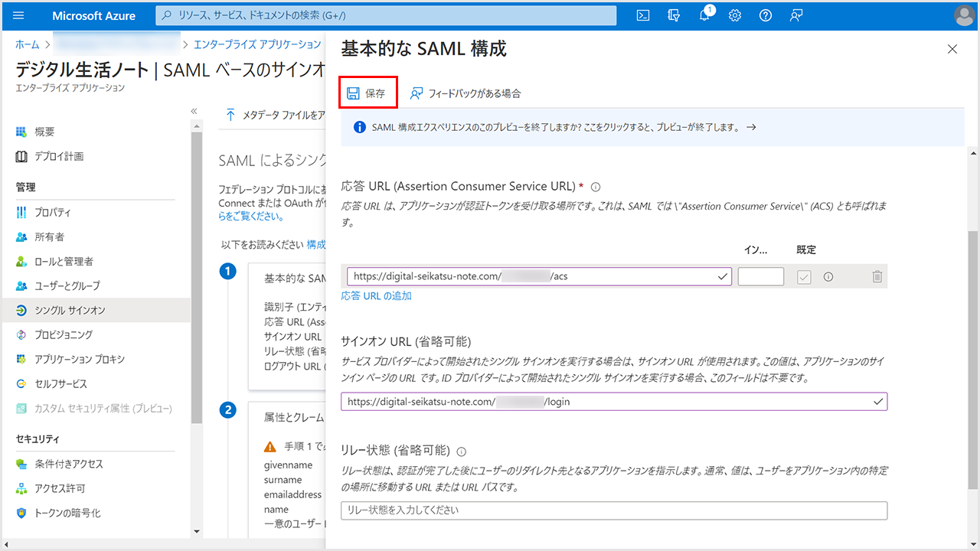The width and height of the screenshot is (980, 551).
Task: Click the デプロイ計画 book icon
Action: 21,156
